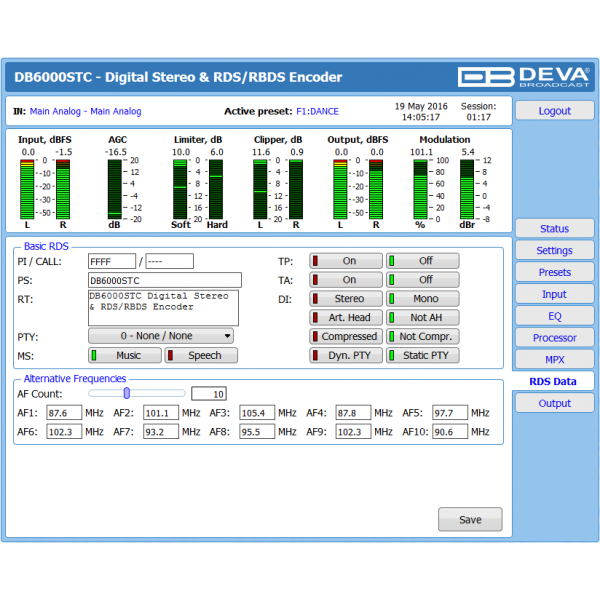Click the AGC level meter
Image resolution: width=600 pixels, height=600 pixels.
tap(114, 189)
